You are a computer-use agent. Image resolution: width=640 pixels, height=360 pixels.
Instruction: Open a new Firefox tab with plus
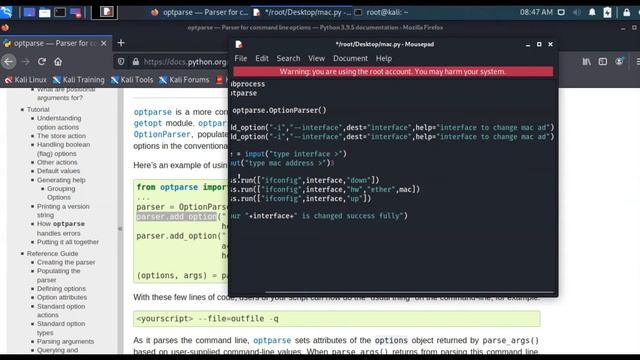tap(121, 43)
